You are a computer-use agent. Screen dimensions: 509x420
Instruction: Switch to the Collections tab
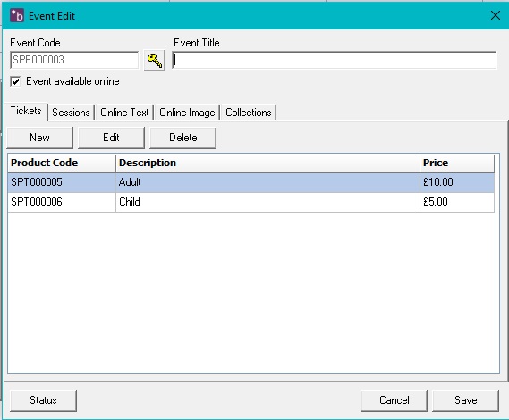coord(249,113)
